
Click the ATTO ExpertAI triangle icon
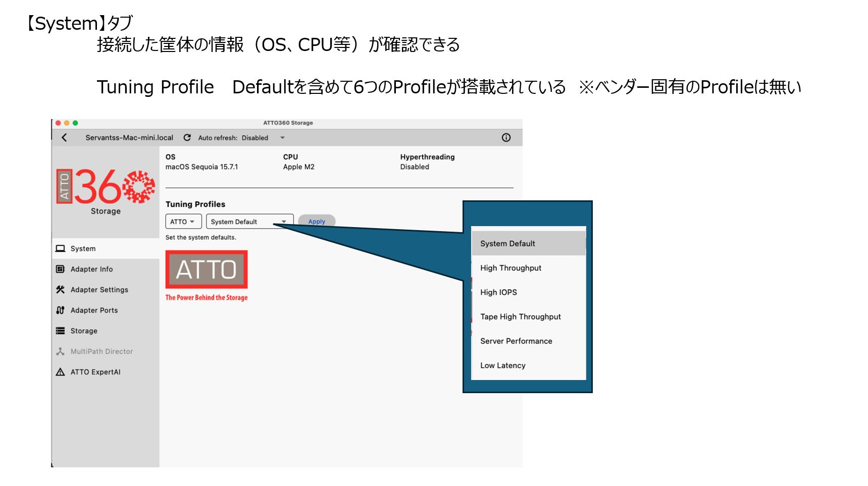(61, 372)
